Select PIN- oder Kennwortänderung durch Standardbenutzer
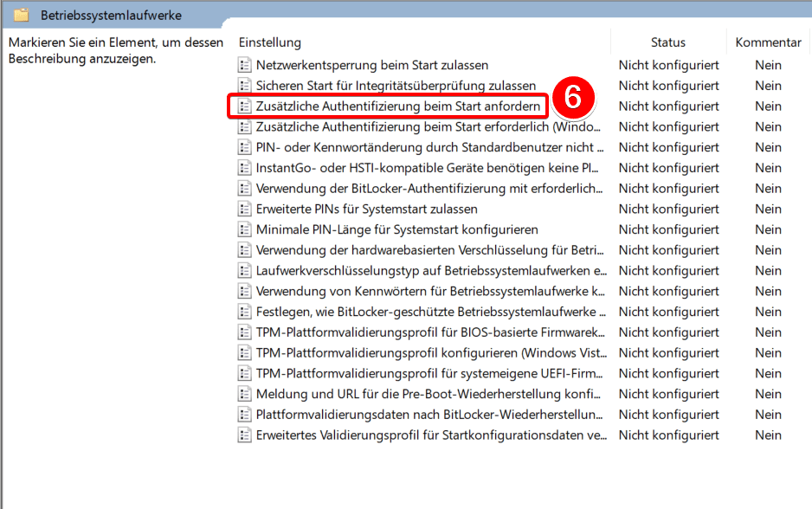 pyautogui.click(x=430, y=147)
